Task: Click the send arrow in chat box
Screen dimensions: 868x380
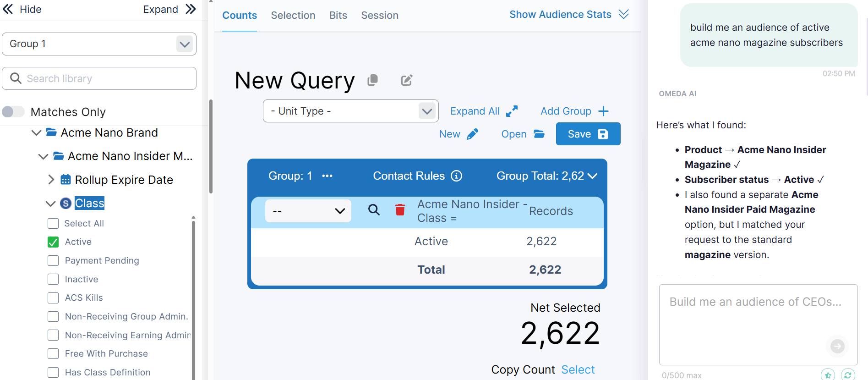Action: tap(837, 346)
